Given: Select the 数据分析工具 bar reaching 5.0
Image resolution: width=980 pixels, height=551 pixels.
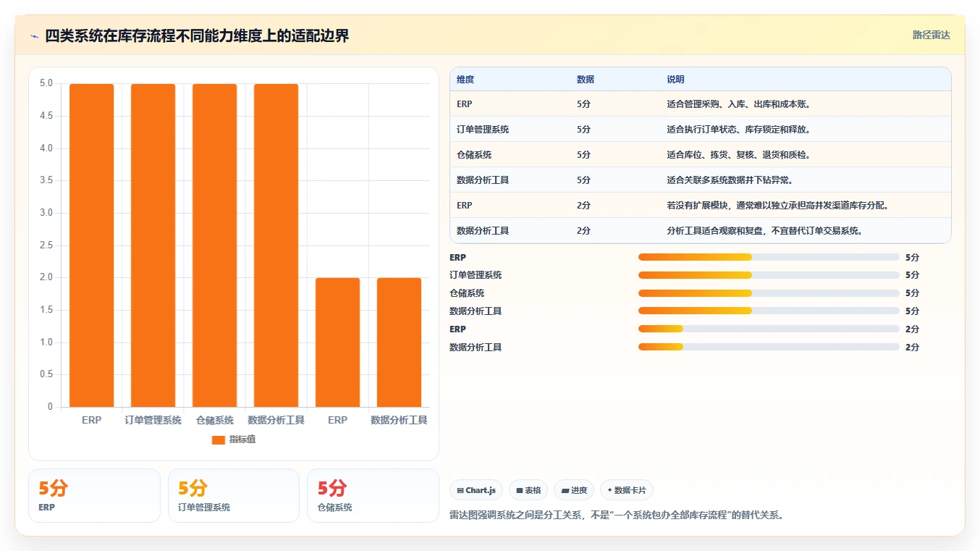Looking at the screenshot, I should click(x=276, y=245).
